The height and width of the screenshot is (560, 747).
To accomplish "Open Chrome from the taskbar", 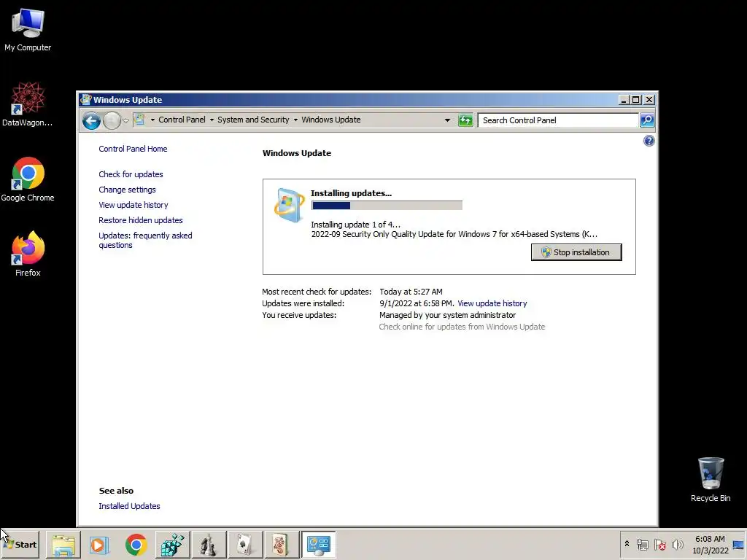I will point(136,545).
